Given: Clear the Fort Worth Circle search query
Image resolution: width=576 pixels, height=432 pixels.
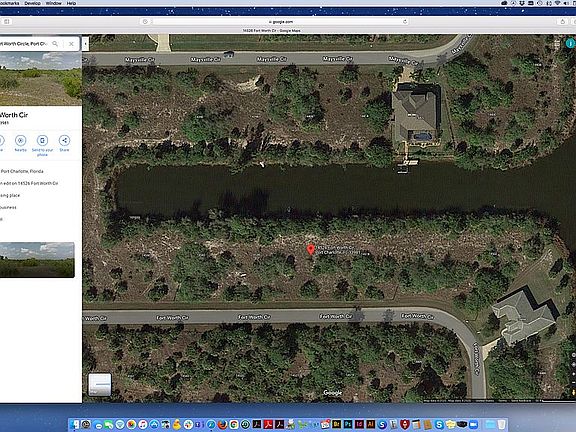Looking at the screenshot, I should (x=71, y=44).
